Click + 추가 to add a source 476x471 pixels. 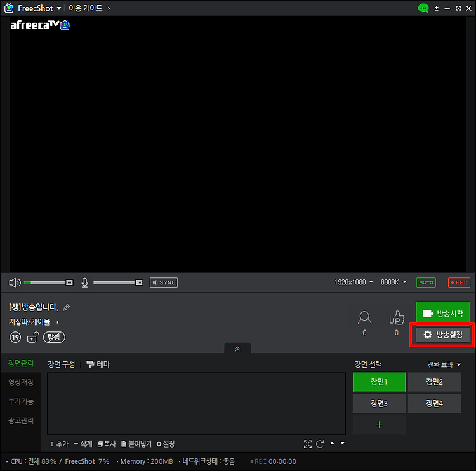[x=59, y=444]
